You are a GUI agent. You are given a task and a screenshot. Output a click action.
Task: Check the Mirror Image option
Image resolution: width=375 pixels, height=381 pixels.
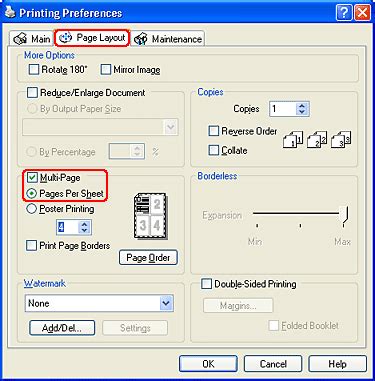(x=106, y=70)
